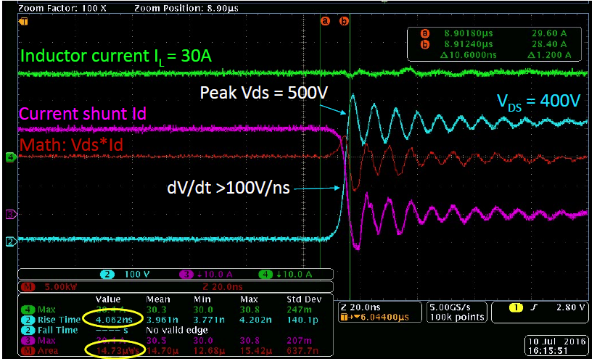
Task: Click channel 3 Max mean 30.5
Action: coord(156,340)
